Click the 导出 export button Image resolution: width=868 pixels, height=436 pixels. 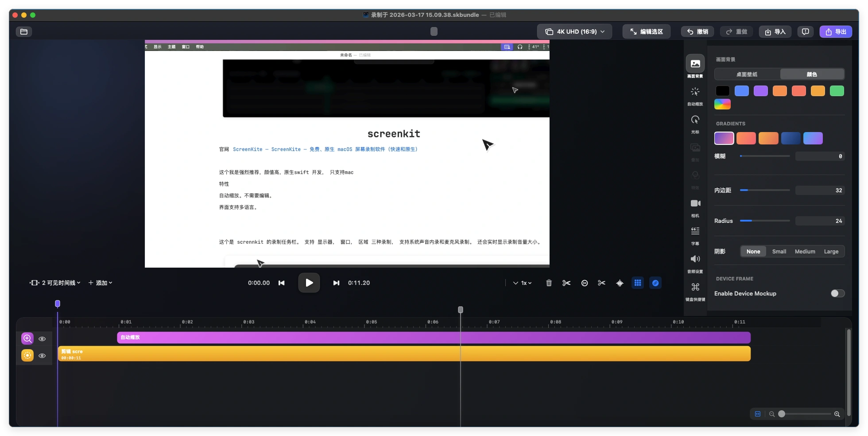tap(835, 32)
